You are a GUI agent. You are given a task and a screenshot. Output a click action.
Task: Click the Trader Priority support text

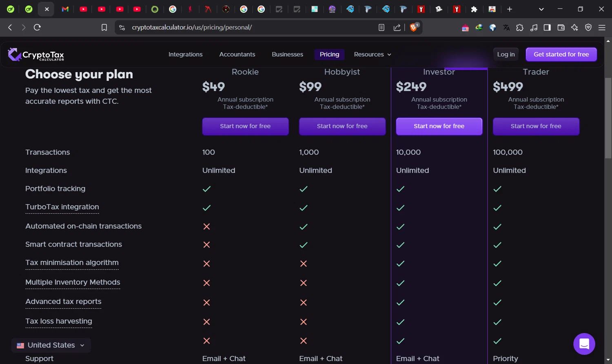click(x=506, y=359)
